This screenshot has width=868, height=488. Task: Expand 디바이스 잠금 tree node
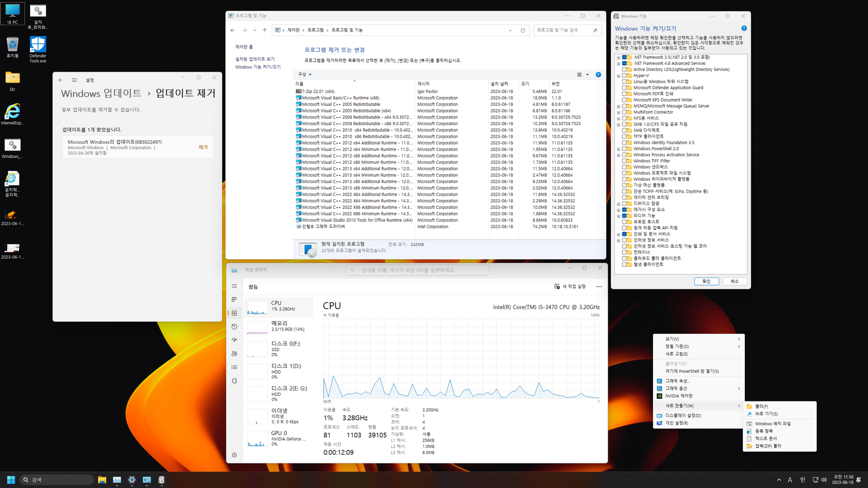pos(619,204)
